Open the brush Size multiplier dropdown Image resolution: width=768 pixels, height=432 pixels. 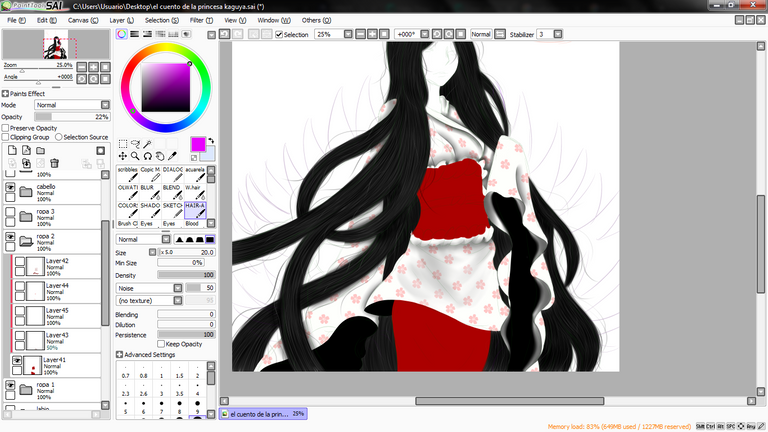point(152,252)
